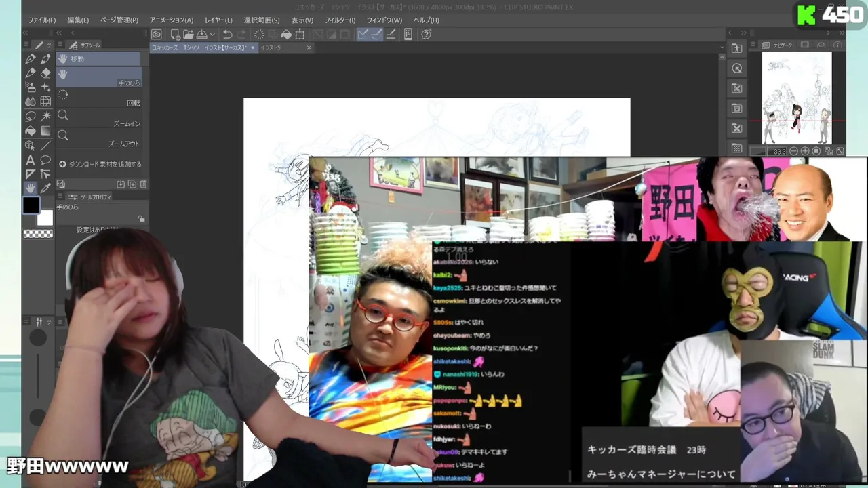Toggle snap to grid

(x=391, y=35)
